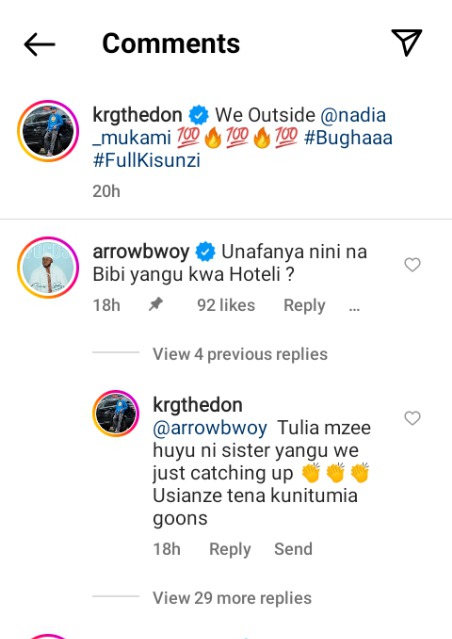Click the pin icon on arrowbwoy's comment
452x639 pixels.
click(156, 304)
